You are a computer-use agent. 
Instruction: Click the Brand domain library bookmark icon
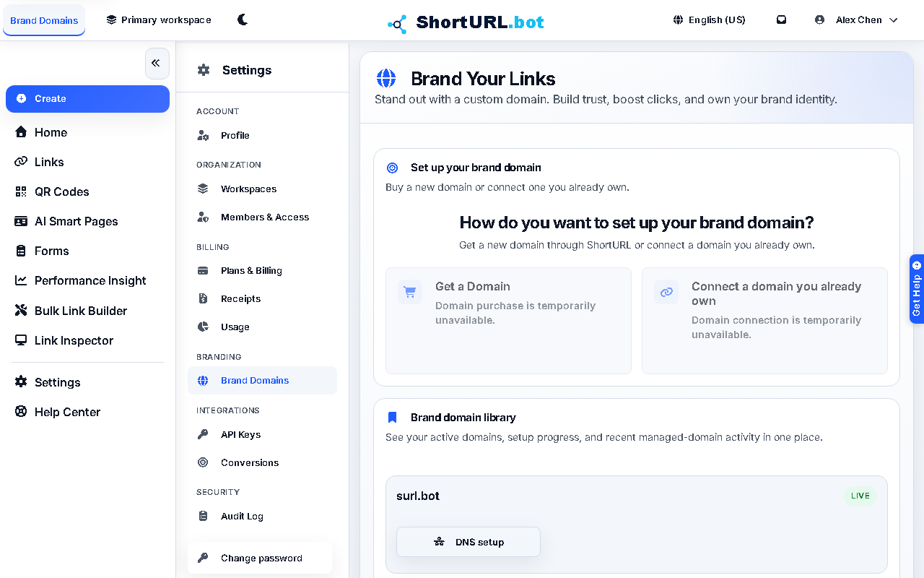point(393,418)
